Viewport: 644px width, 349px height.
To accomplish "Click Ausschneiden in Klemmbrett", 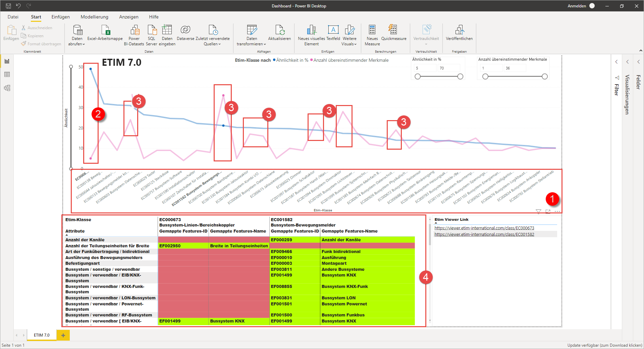I will coord(37,28).
